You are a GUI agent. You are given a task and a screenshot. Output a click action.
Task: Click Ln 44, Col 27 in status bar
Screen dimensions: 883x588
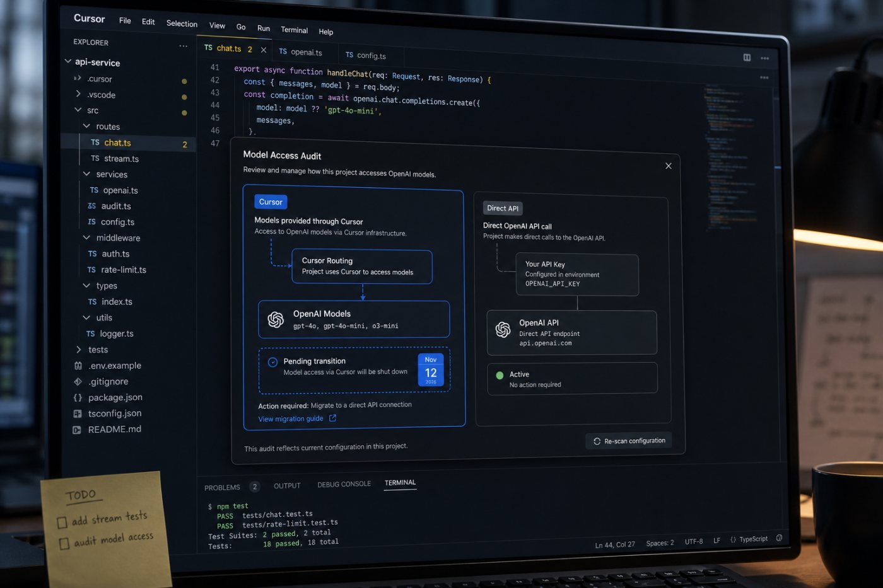click(615, 545)
